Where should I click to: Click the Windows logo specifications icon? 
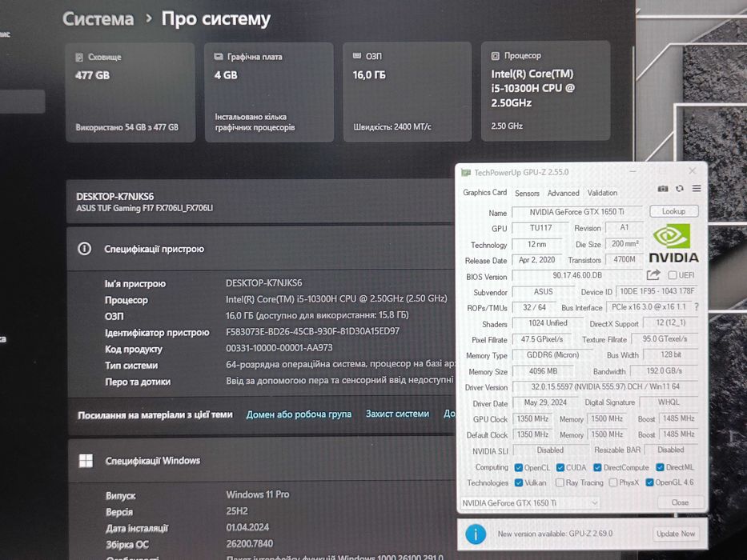coord(86,461)
